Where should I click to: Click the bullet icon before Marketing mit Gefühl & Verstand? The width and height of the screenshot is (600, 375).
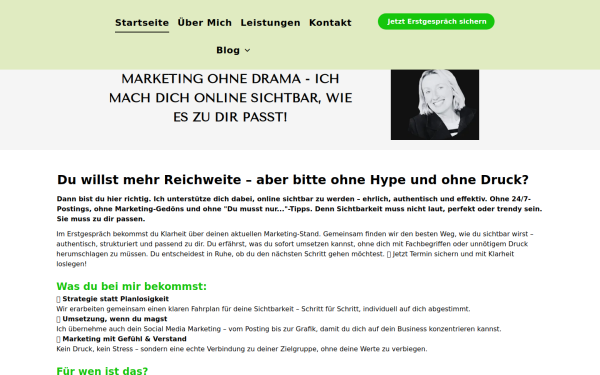[59, 339]
